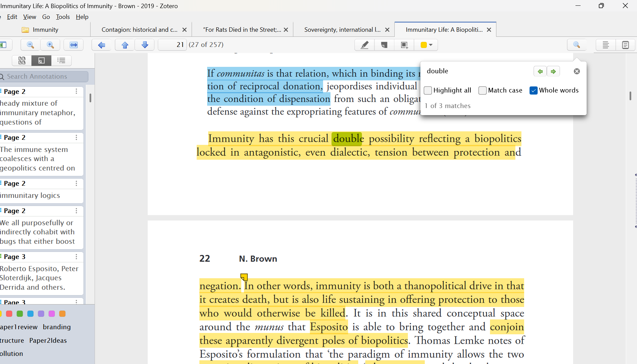Select the add note tool
The height and width of the screenshot is (364, 637).
click(x=384, y=45)
